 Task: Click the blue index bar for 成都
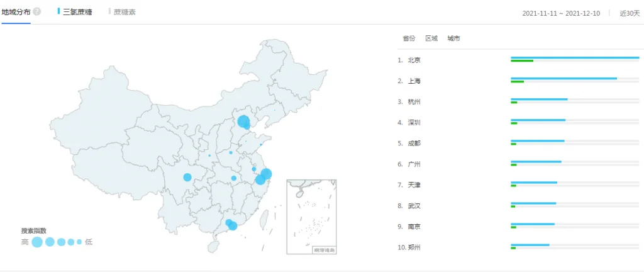[x=538, y=141]
